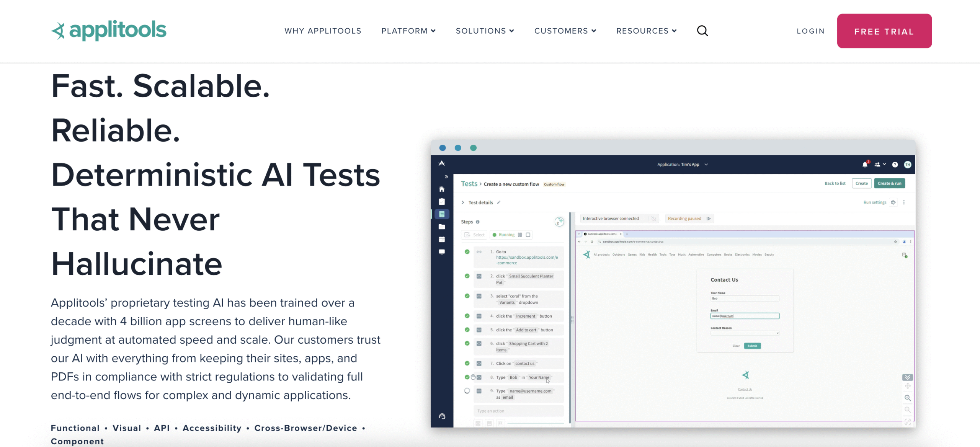
Task: Open the monitor icon in app sidebar
Action: coord(442,252)
